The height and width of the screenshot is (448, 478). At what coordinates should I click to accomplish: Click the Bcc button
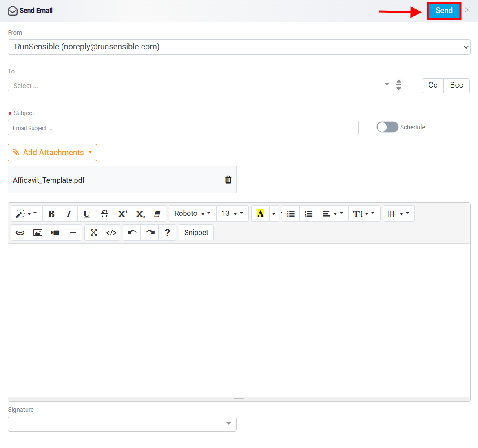[457, 85]
